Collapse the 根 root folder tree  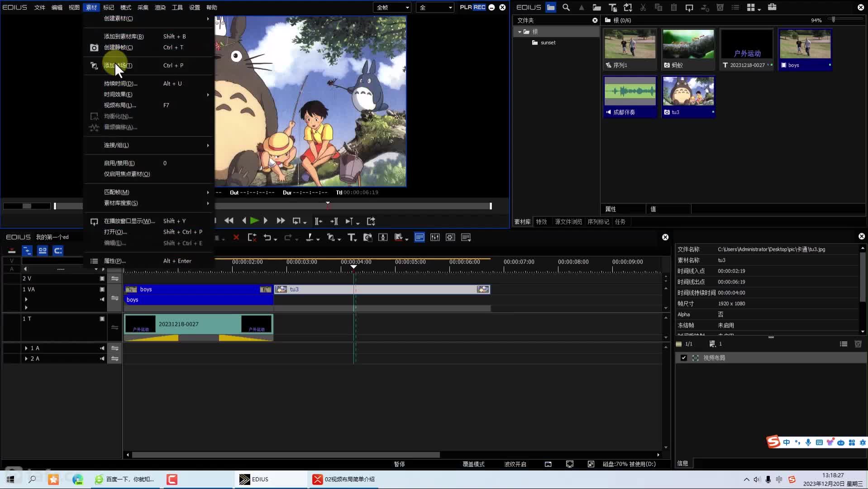(520, 32)
